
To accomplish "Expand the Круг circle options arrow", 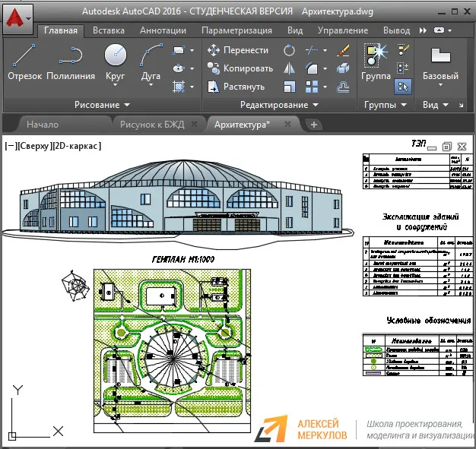I will pos(115,85).
